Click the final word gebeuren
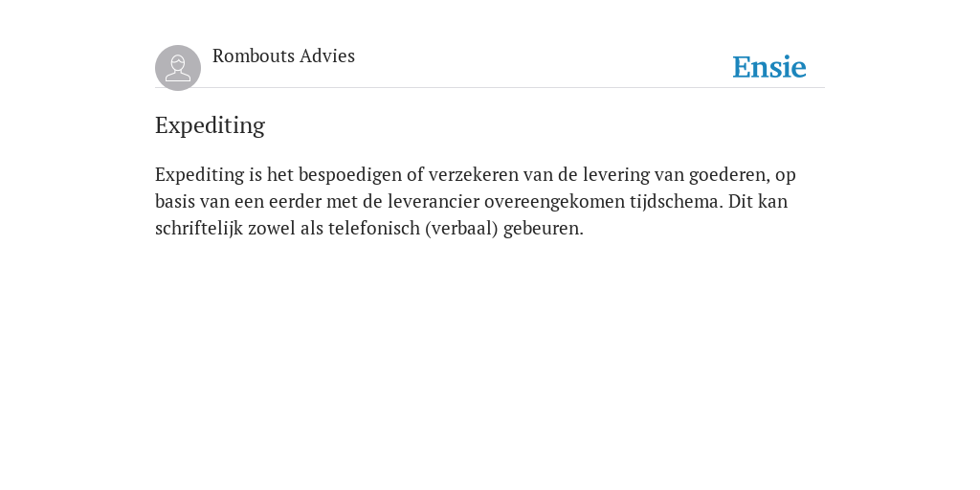The width and height of the screenshot is (980, 490). click(544, 229)
